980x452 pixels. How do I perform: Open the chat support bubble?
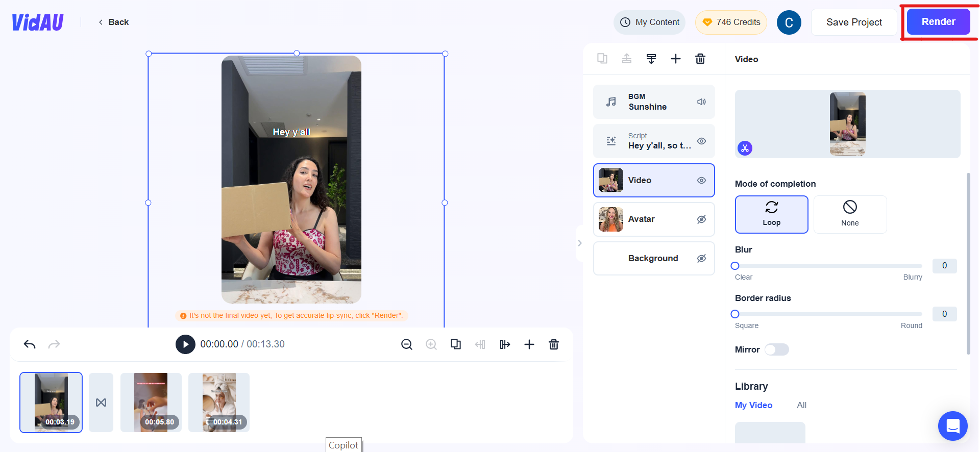(x=952, y=425)
